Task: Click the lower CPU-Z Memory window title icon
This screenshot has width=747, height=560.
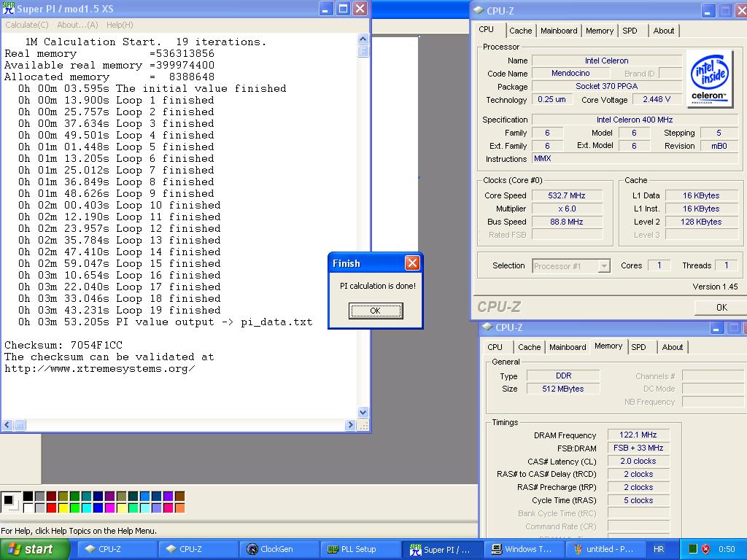Action: 487,327
